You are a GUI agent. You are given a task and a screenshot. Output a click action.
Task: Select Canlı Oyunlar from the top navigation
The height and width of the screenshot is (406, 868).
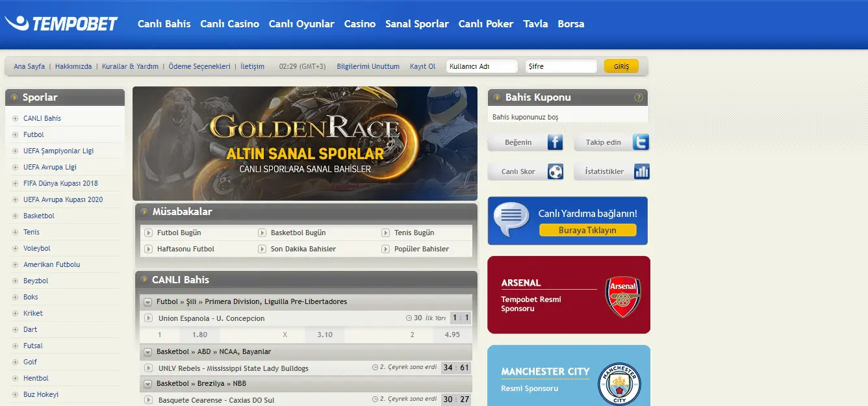tap(301, 24)
